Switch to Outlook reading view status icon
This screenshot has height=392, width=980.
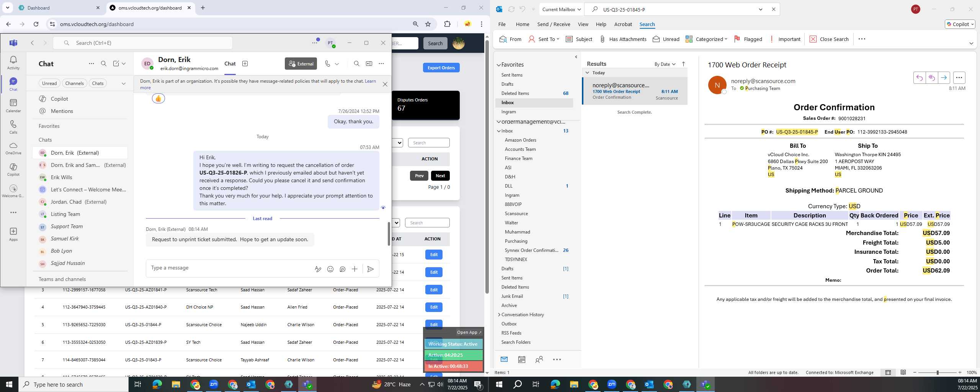[903, 372]
